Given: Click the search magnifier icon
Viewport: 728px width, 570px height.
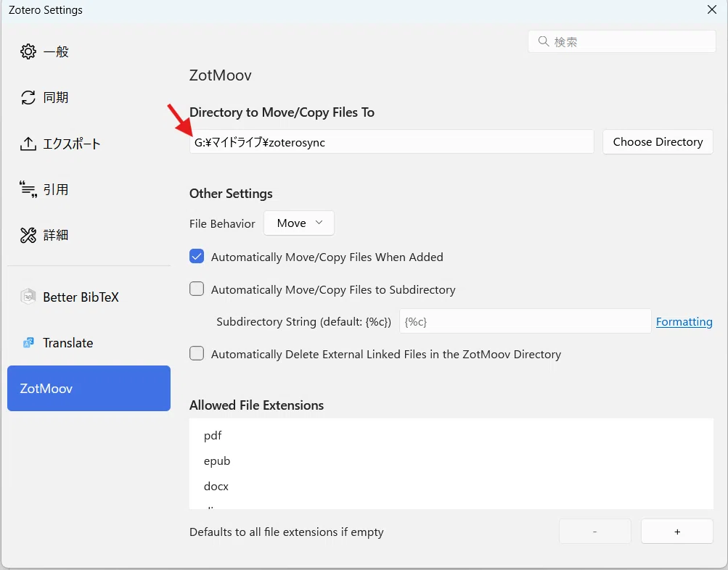Looking at the screenshot, I should (543, 41).
